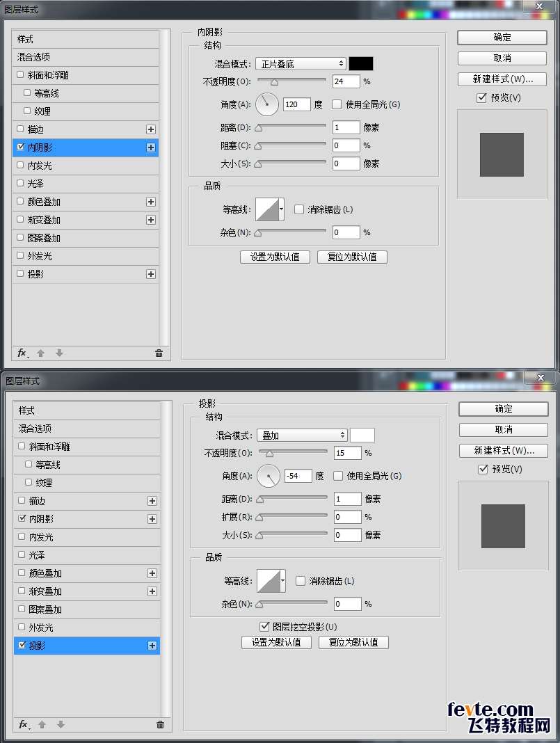Delete effect trash icon in lower dialog
This screenshot has height=743, width=560.
pos(161,724)
